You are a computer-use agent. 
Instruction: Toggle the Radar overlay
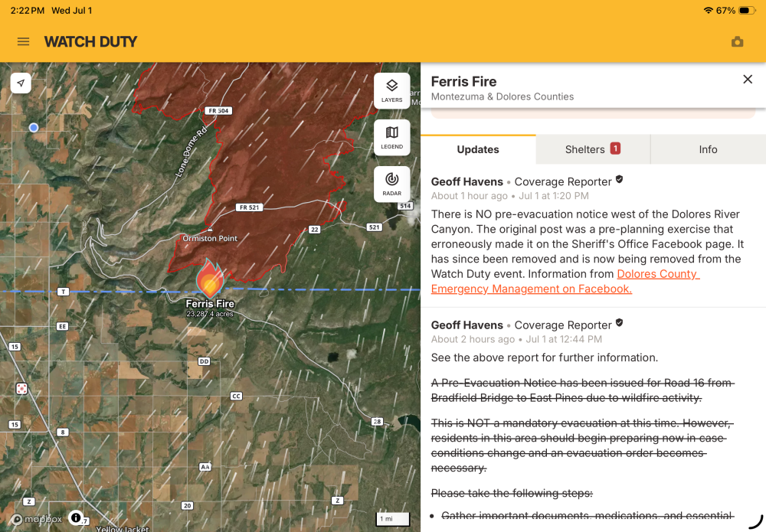pyautogui.click(x=391, y=184)
